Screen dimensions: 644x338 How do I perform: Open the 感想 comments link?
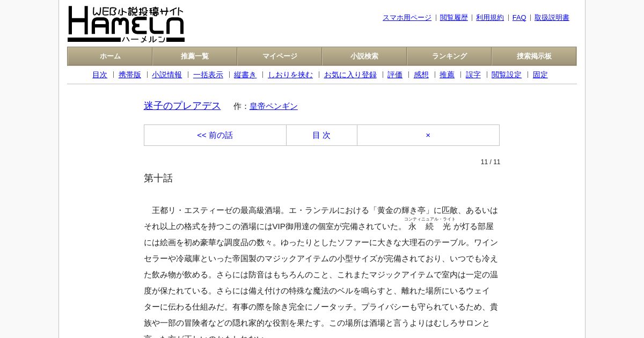coord(421,75)
